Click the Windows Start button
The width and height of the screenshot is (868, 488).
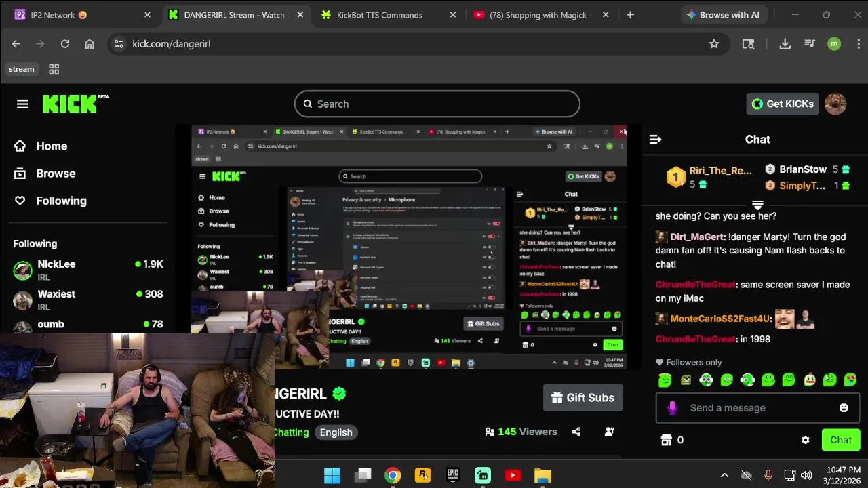332,475
